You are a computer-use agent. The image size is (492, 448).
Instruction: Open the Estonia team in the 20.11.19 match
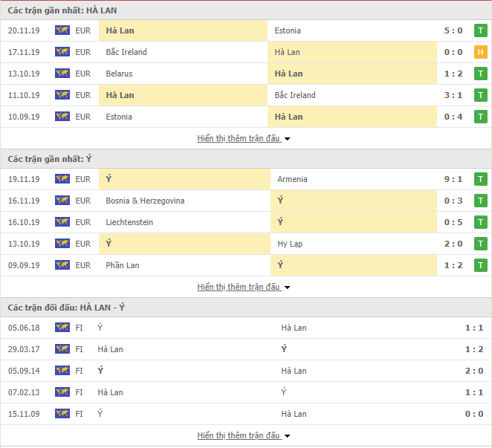pos(288,30)
